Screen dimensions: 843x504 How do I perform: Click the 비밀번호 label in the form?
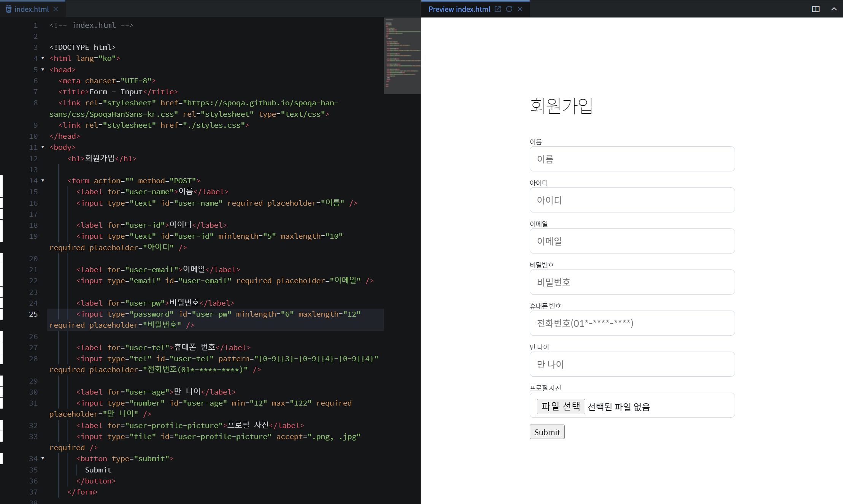point(542,265)
